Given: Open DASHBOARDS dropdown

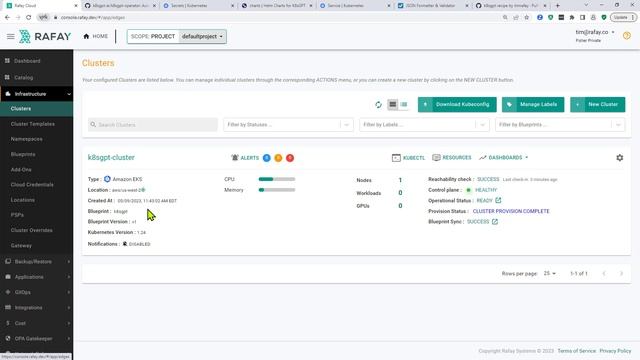Looking at the screenshot, I should click(504, 158).
